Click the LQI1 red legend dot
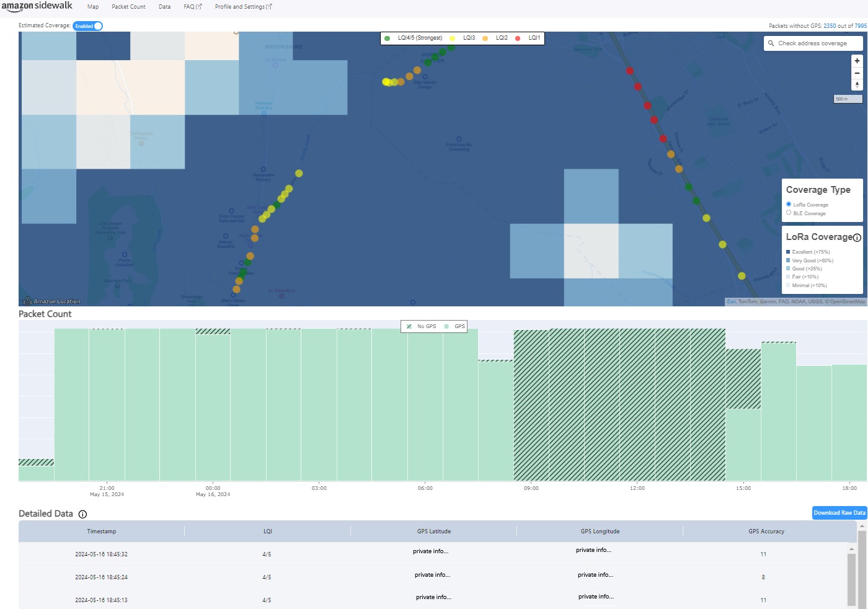Viewport: 868px width, 609px height. click(x=518, y=38)
